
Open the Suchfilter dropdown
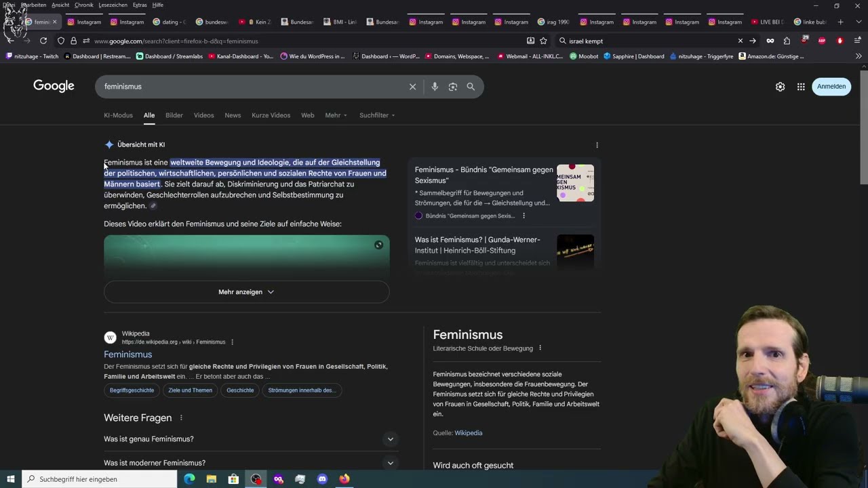pyautogui.click(x=377, y=115)
